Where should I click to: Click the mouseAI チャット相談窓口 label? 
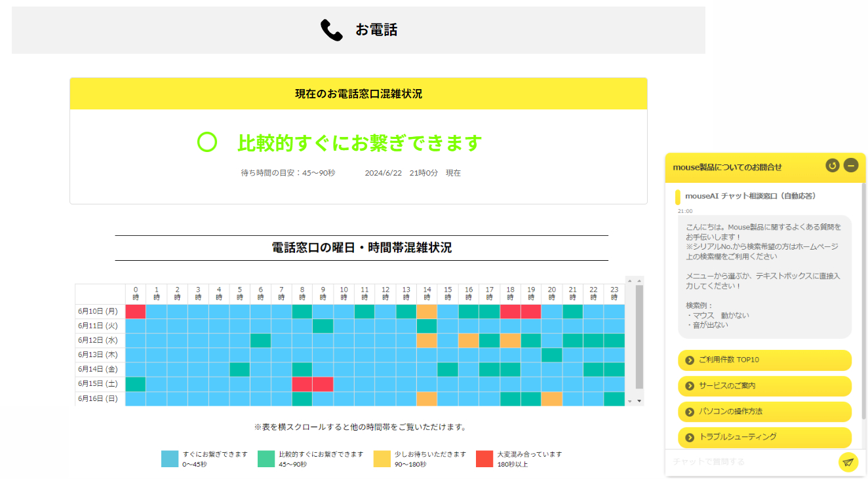751,196
